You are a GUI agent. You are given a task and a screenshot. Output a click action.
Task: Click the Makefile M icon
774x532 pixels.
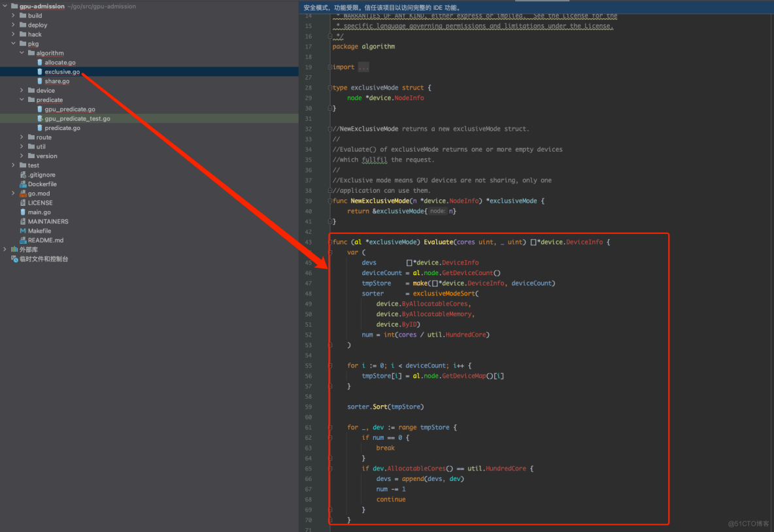(x=23, y=231)
